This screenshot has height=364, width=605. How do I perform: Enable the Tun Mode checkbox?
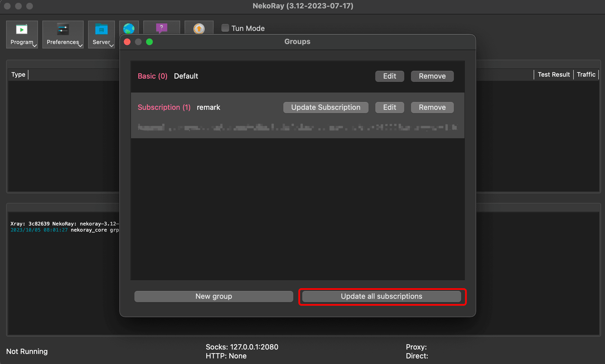point(225,28)
